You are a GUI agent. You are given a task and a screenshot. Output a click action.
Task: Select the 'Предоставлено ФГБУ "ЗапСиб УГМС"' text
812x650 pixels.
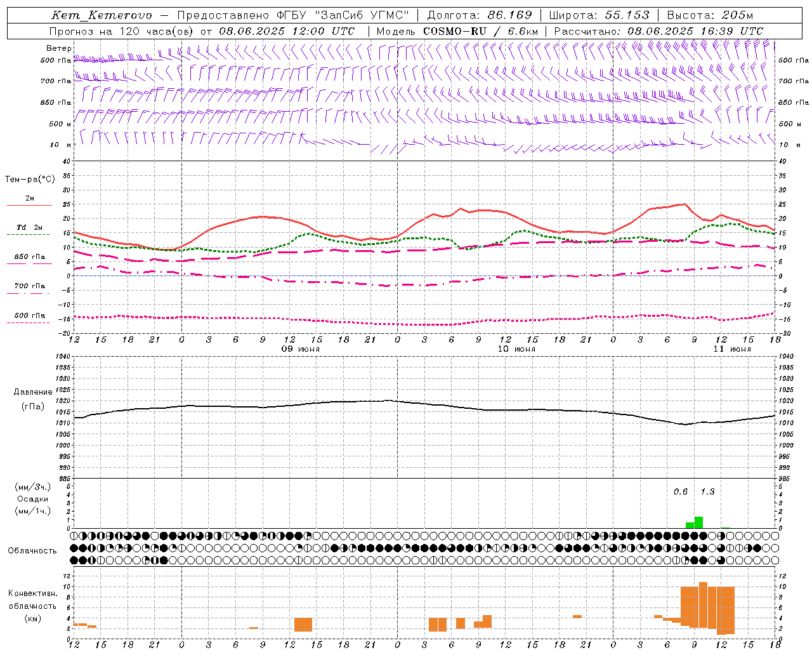(293, 15)
